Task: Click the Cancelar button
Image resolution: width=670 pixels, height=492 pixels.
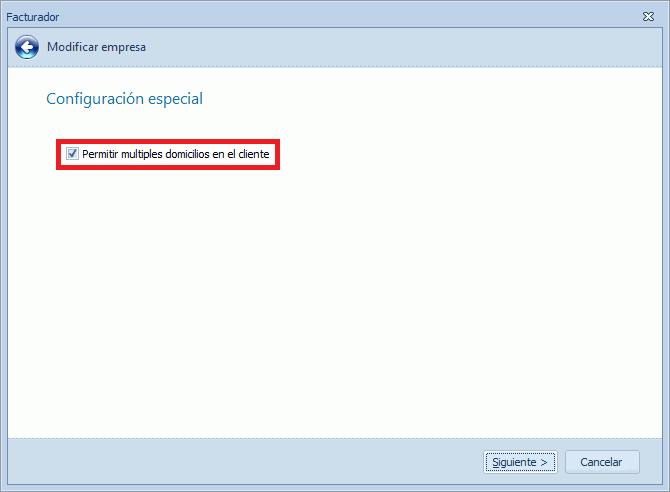Action: click(x=602, y=462)
